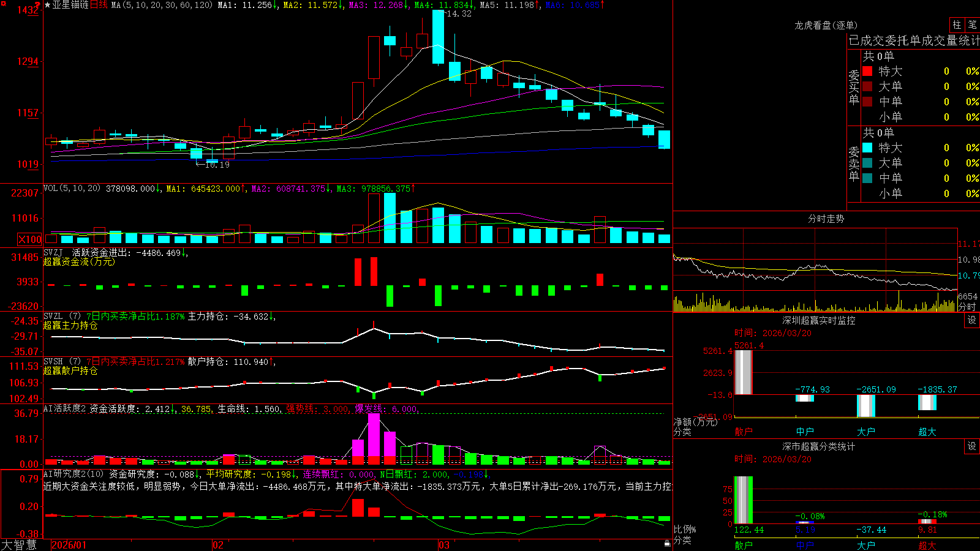Screen dimensions: 980x551
Task: Click the cyan 特大 sell order swatch
Action: point(867,148)
